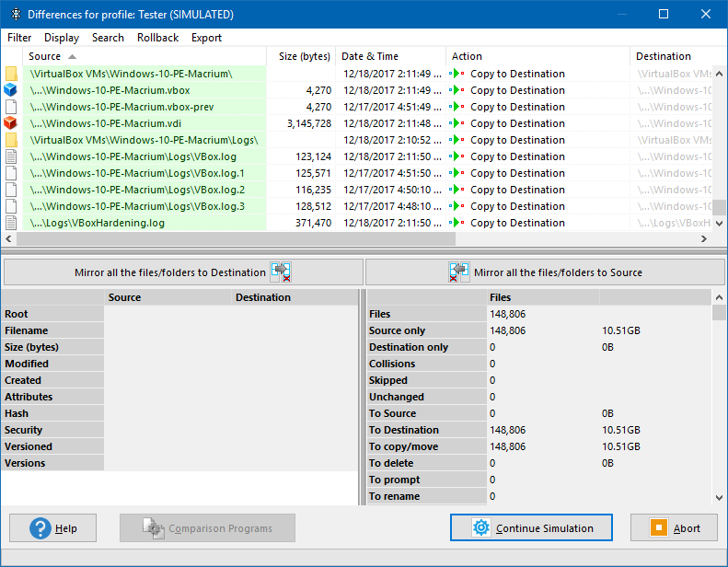This screenshot has width=728, height=567.
Task: Click the mirror icon beside 'Mirror all the files/folders to Destination'
Action: [x=281, y=272]
